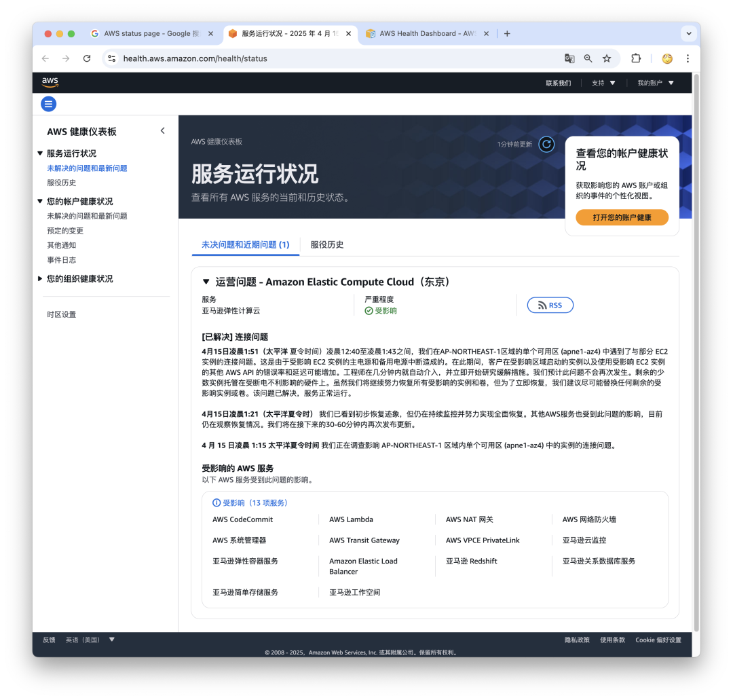Open 时区设置 in the sidebar

click(61, 315)
